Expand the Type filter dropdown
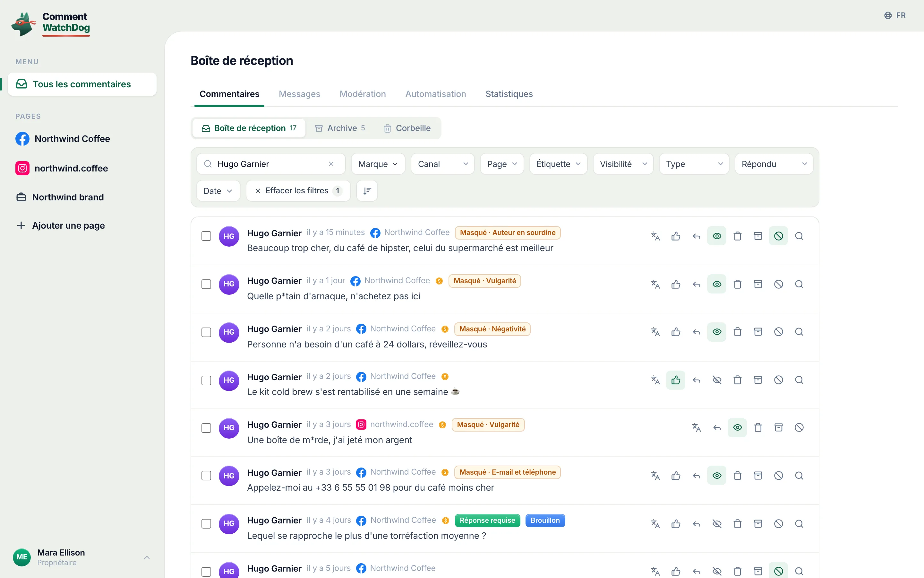 [x=694, y=164]
